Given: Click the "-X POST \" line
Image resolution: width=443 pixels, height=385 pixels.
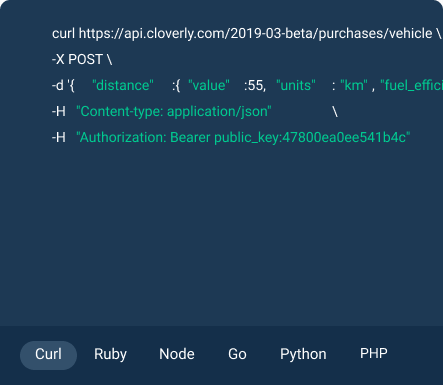Looking at the screenshot, I should point(82,60).
